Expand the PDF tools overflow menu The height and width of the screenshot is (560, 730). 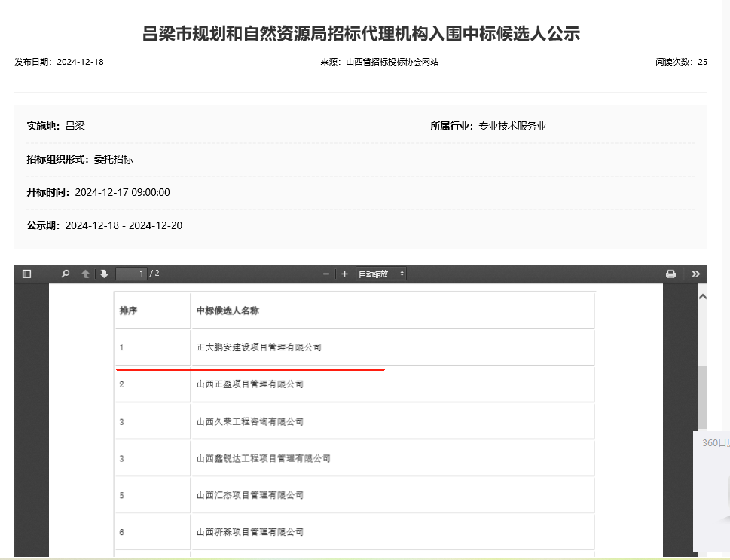[x=695, y=274]
